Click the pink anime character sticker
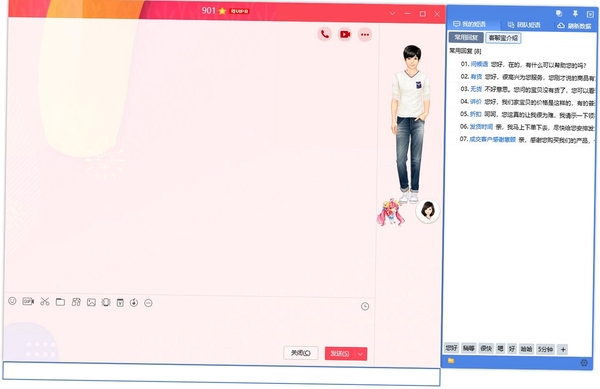 [x=391, y=212]
